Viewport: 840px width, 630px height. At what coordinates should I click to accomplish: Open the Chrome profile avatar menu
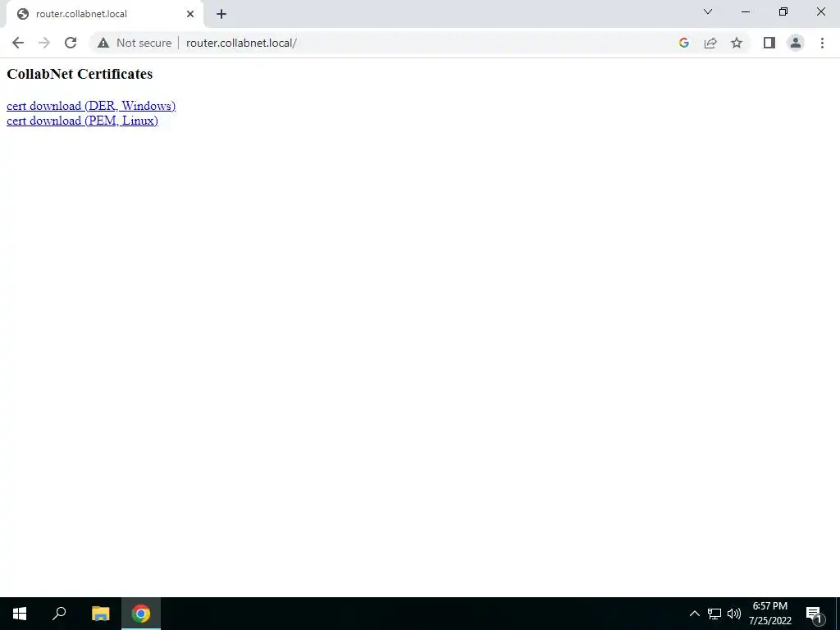click(x=796, y=43)
